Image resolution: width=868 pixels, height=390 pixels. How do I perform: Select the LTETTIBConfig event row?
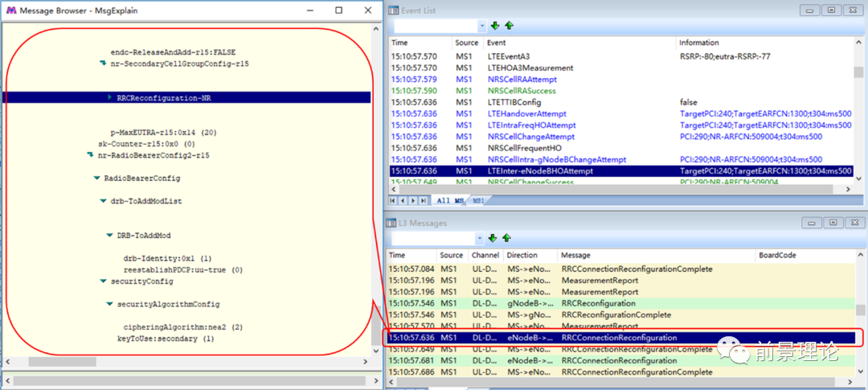620,102
